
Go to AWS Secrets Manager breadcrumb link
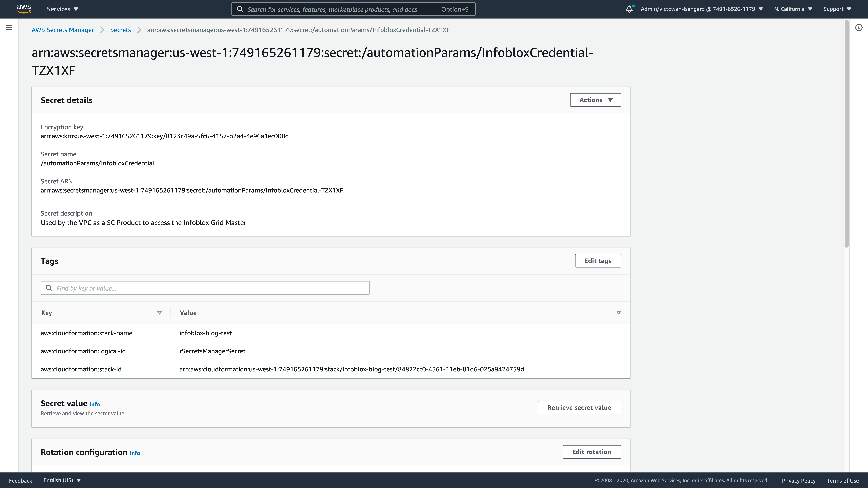click(63, 30)
